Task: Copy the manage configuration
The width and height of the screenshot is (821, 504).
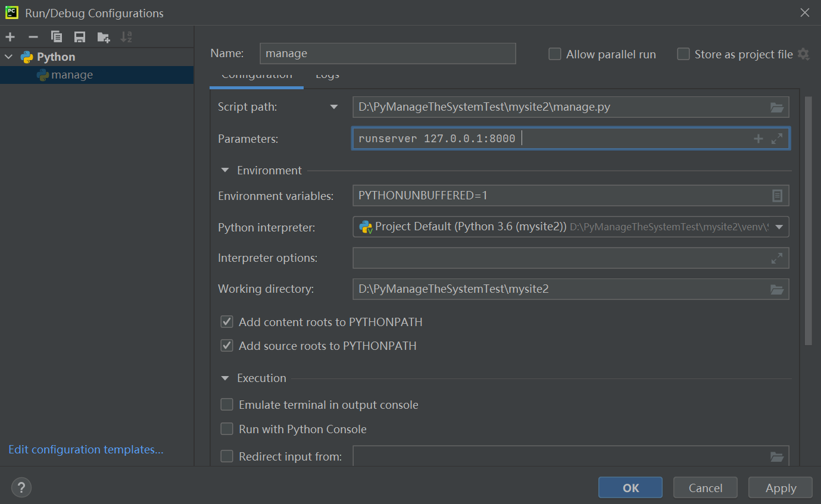Action: click(57, 36)
